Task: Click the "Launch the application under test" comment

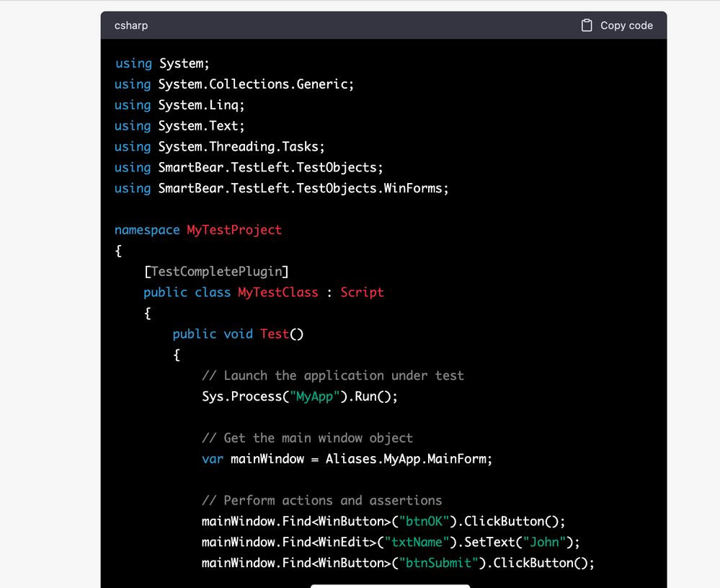Action: coord(332,375)
